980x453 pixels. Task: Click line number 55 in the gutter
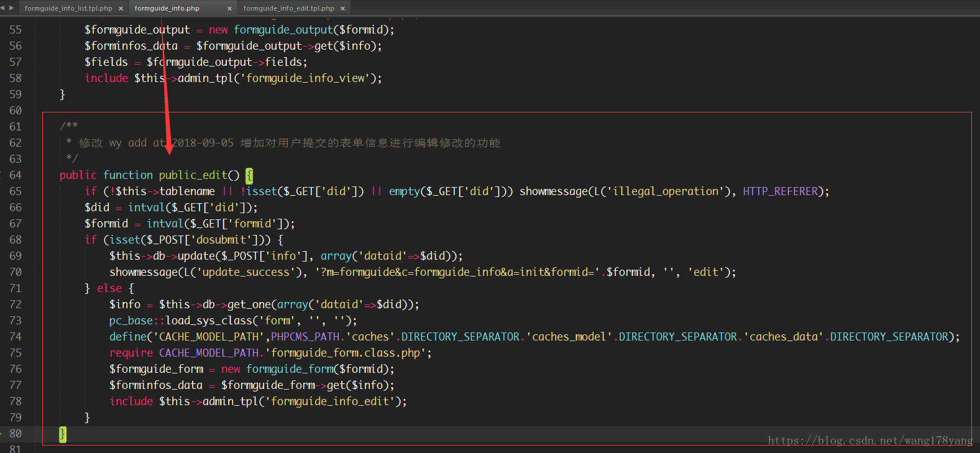click(x=16, y=30)
